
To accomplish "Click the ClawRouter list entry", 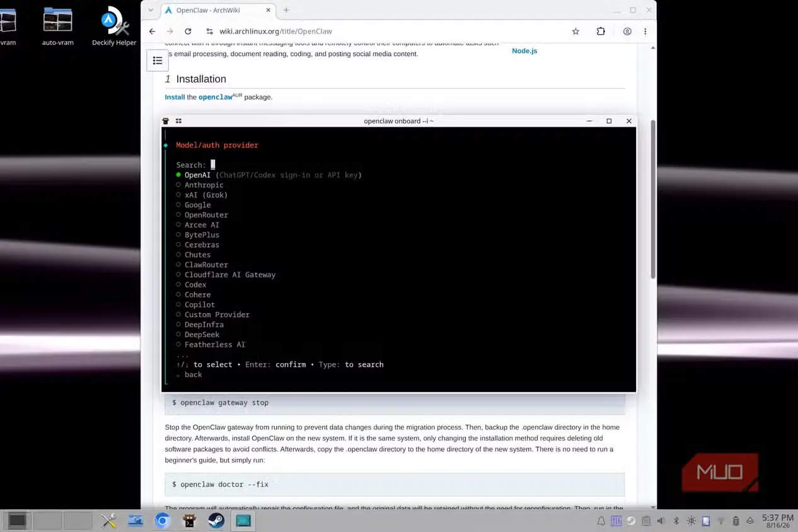I will 202,265.
